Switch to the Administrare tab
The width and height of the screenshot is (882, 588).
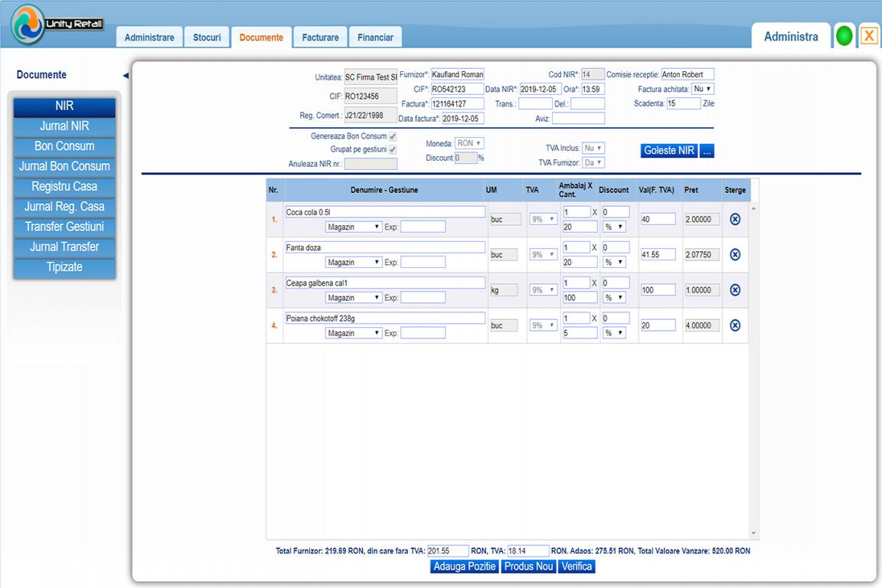click(x=149, y=38)
